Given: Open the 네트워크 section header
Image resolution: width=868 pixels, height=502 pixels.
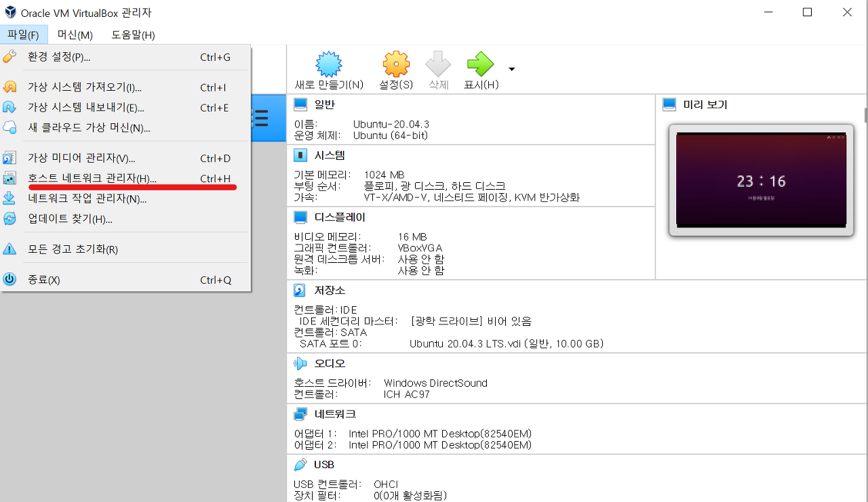Looking at the screenshot, I should (335, 414).
